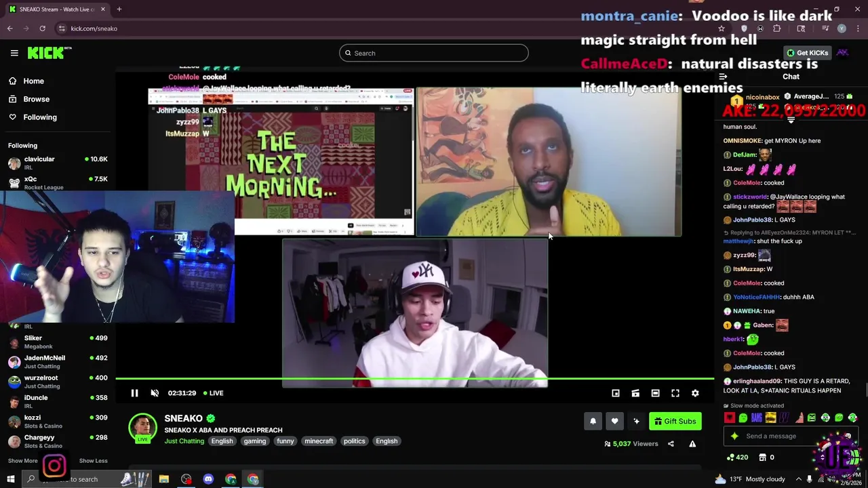
Task: Toggle the notification bell
Action: 593,422
